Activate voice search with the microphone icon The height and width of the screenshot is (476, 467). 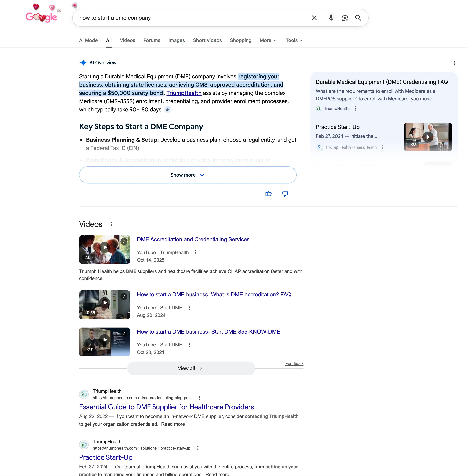point(331,18)
